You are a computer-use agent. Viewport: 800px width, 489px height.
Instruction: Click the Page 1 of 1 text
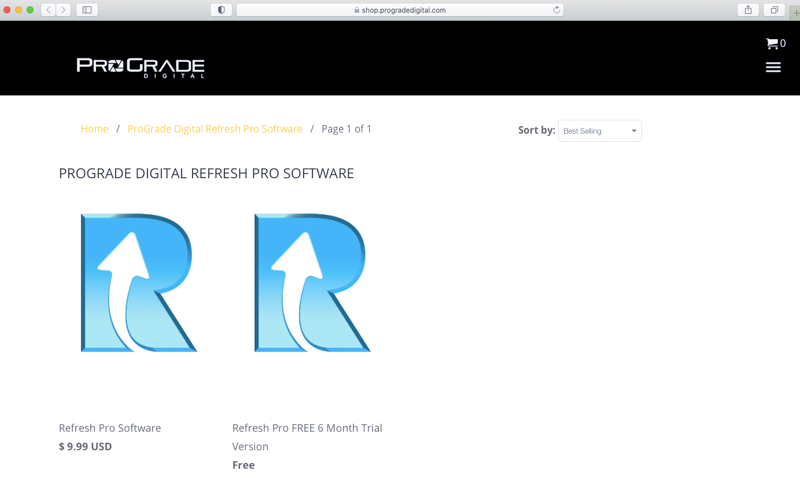346,129
